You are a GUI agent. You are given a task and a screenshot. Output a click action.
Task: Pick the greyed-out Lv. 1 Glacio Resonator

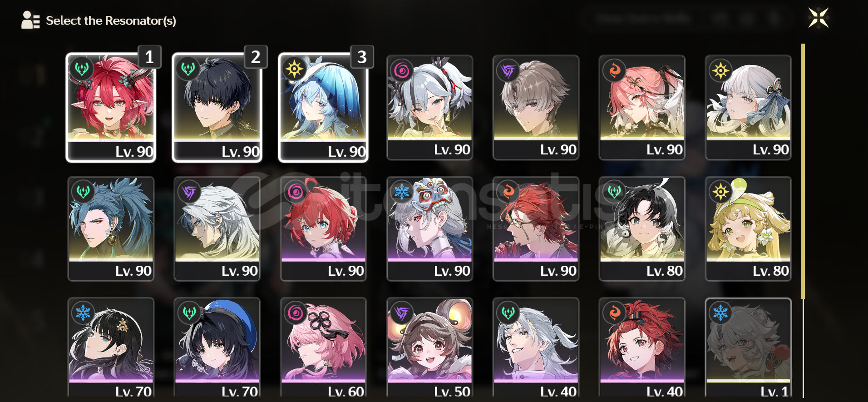(x=748, y=348)
